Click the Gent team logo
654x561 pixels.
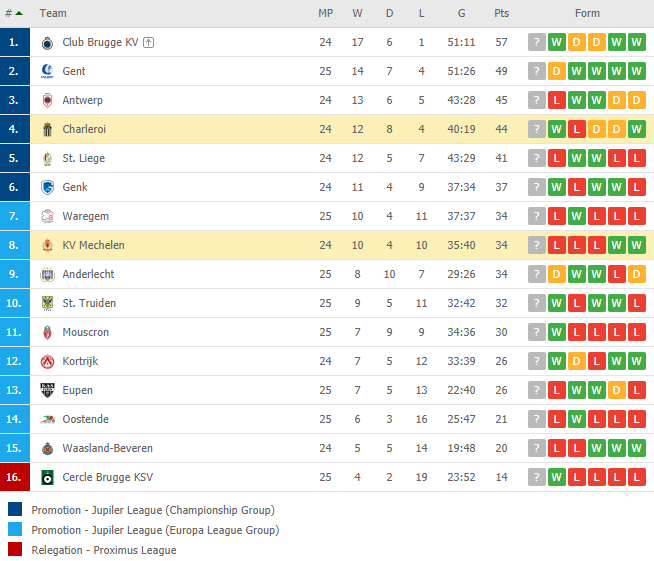47,71
